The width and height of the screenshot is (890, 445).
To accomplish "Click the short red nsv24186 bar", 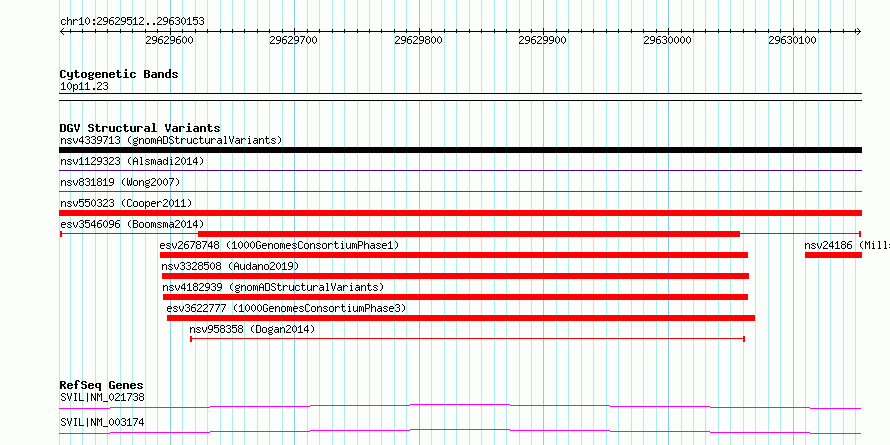I will point(833,255).
